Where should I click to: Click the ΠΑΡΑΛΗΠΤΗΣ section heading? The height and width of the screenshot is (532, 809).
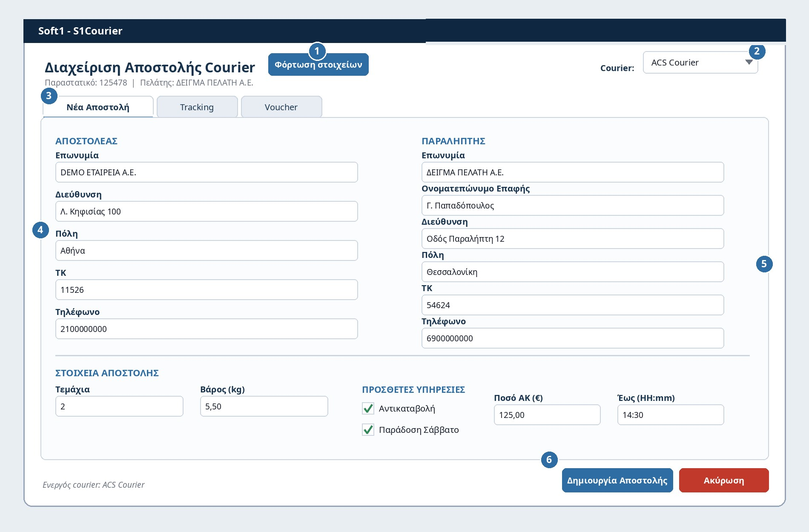(453, 141)
